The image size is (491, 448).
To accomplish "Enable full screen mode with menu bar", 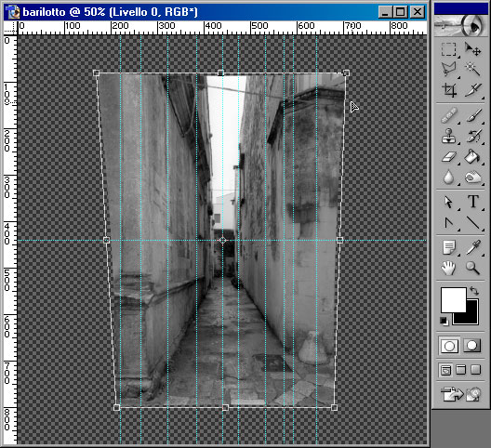I will (x=461, y=370).
